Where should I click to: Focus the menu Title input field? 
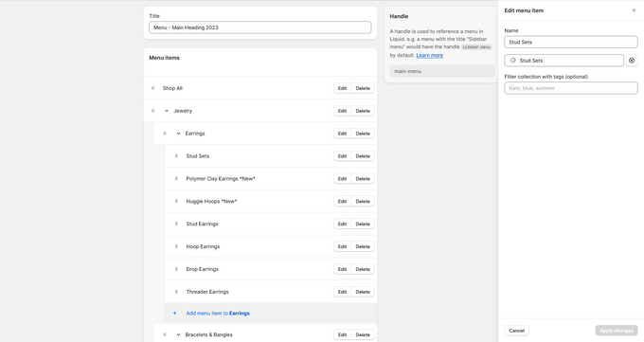pos(260,27)
